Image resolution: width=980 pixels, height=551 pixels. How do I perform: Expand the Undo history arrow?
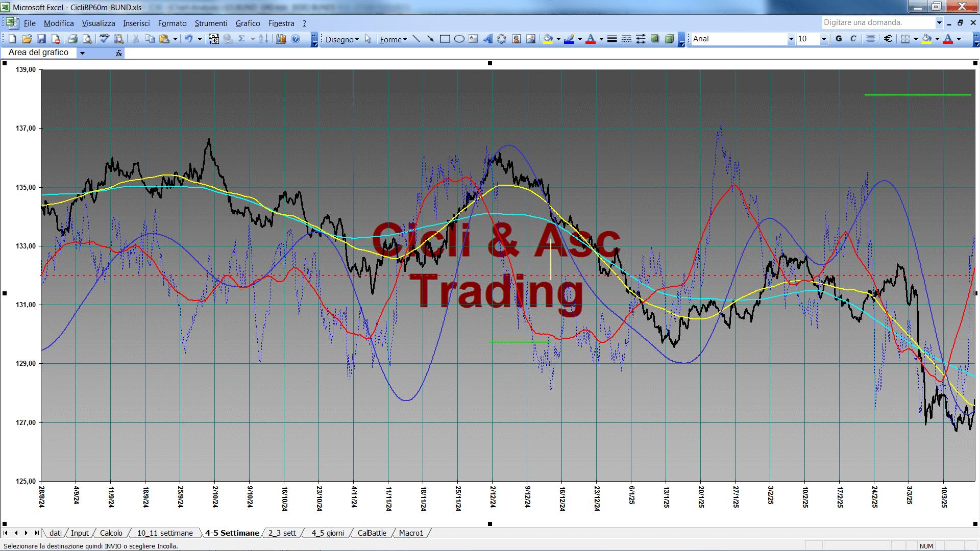pyautogui.click(x=200, y=39)
